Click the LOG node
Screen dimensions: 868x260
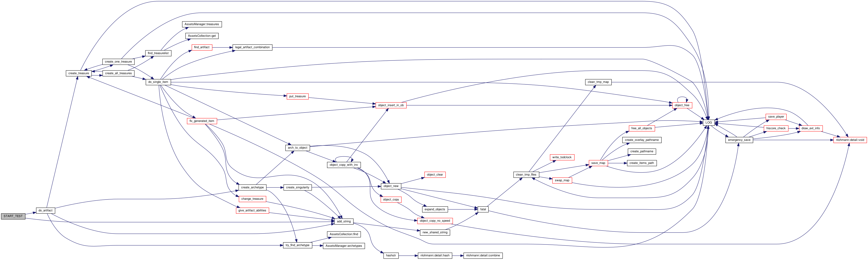[709, 123]
